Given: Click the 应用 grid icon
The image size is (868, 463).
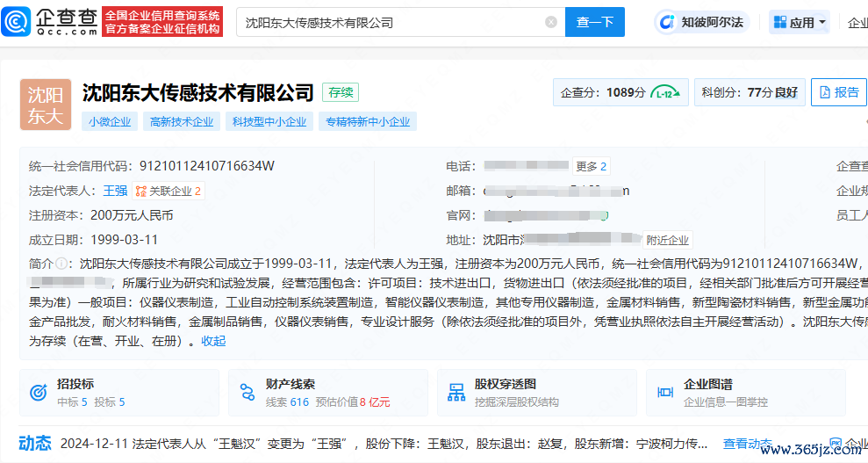Looking at the screenshot, I should click(x=780, y=22).
